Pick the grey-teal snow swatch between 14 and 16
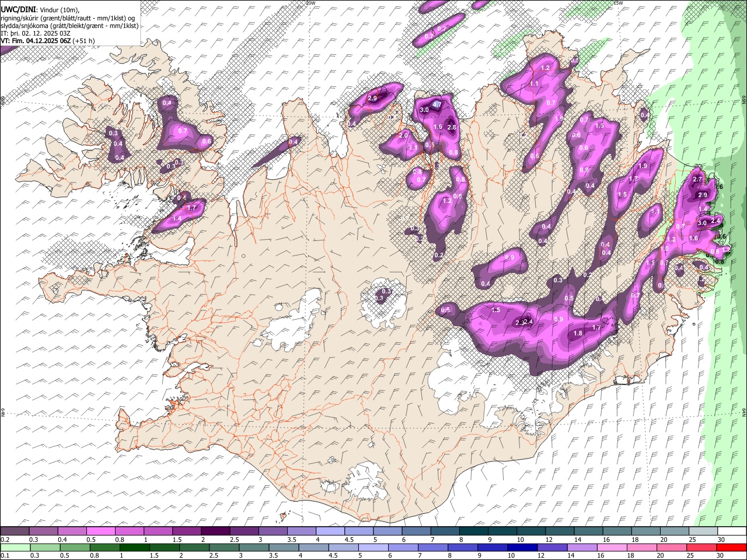The width and height of the screenshot is (747, 560). click(x=588, y=531)
